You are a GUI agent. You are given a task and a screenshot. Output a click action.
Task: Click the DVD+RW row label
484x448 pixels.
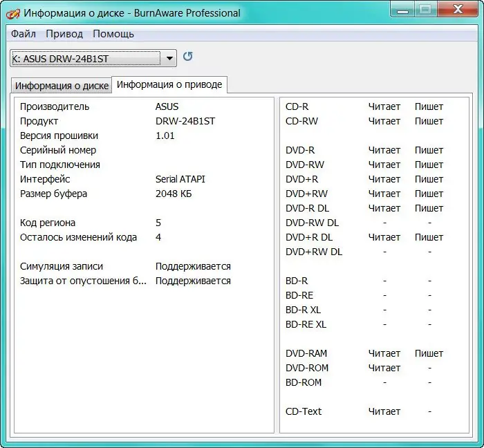click(306, 194)
